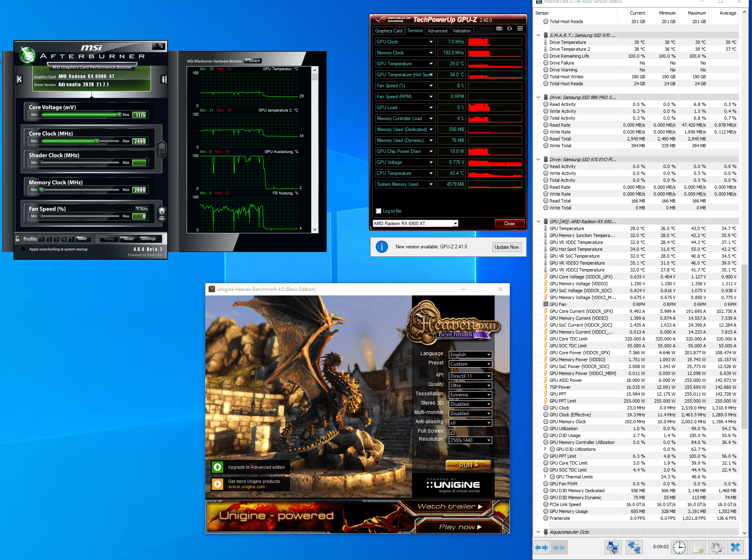
Task: Detach the Afterburner Hardware Monitor
Action: (253, 61)
